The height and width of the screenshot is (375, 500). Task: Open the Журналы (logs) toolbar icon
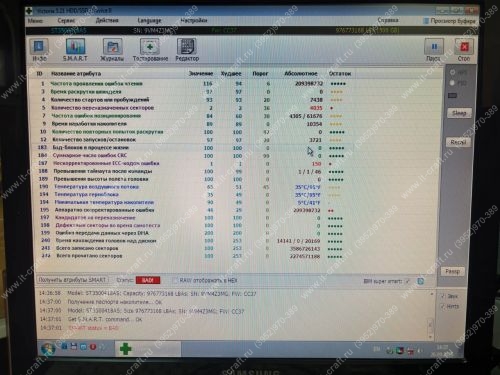(x=112, y=50)
